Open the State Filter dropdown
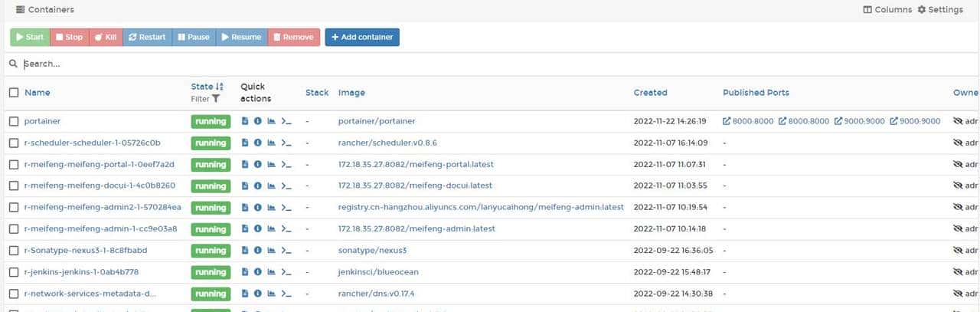Screen dimensions: 980x312 (205, 99)
